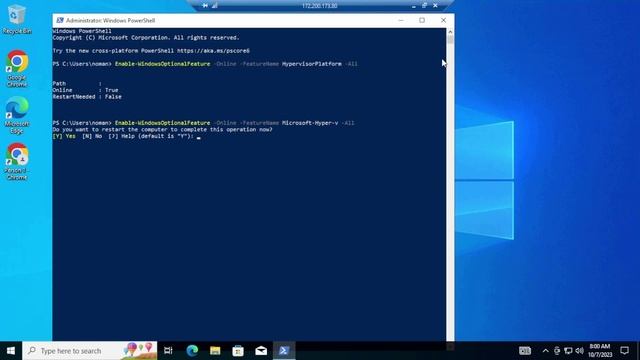Open the Mail app from the taskbar
This screenshot has width=640, height=360.
click(x=261, y=351)
